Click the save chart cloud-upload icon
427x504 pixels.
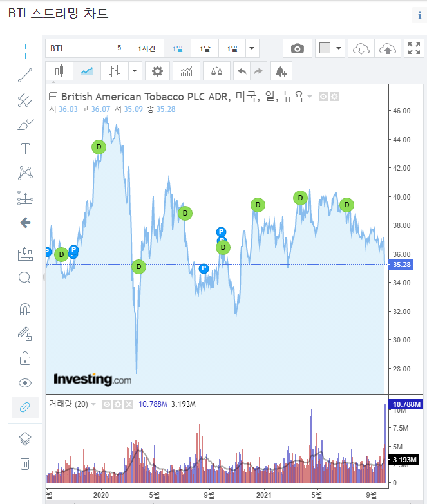pos(388,48)
